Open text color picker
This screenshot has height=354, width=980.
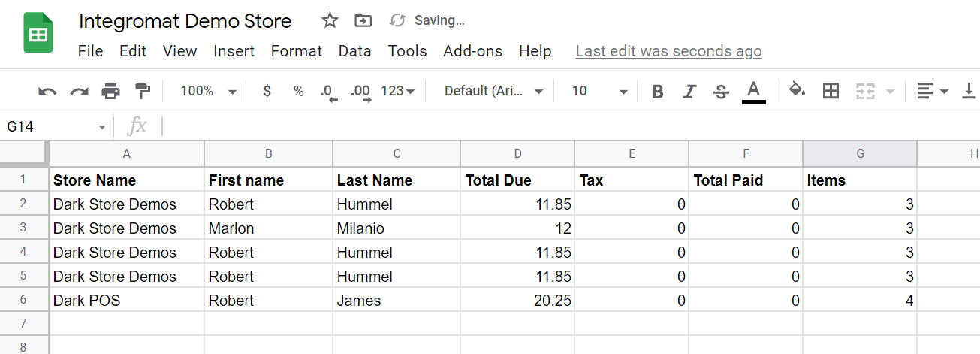pos(753,92)
